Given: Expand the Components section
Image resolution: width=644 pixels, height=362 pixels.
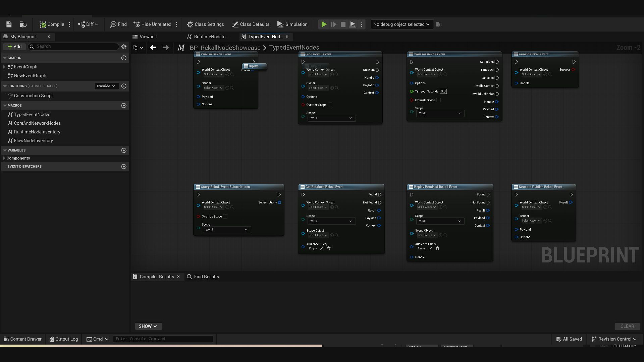Looking at the screenshot, I should (x=4, y=158).
